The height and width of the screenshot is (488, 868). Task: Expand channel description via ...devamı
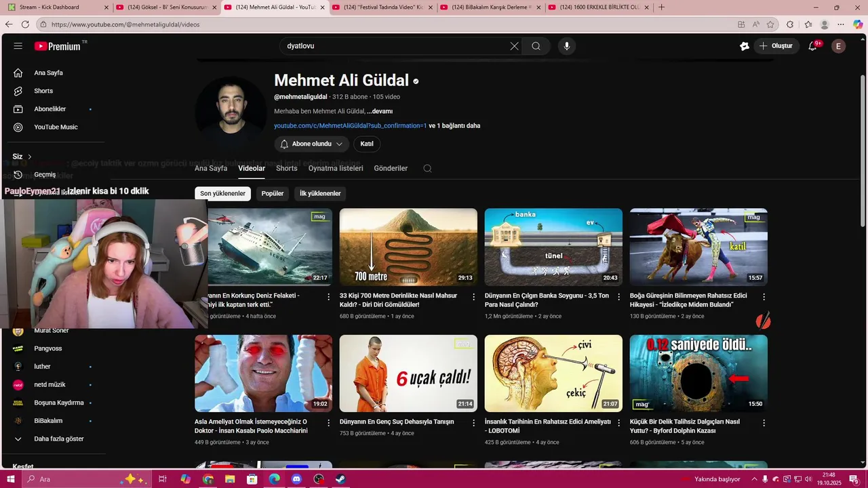(x=380, y=111)
